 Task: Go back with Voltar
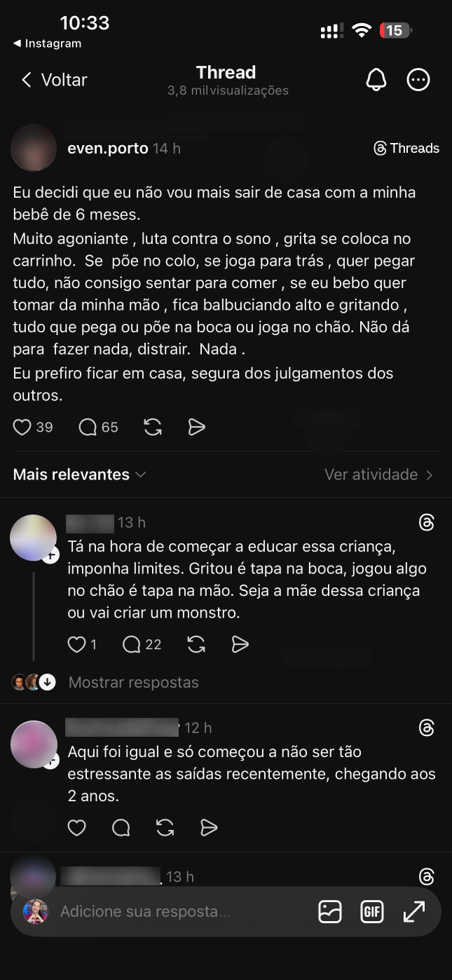coord(54,80)
